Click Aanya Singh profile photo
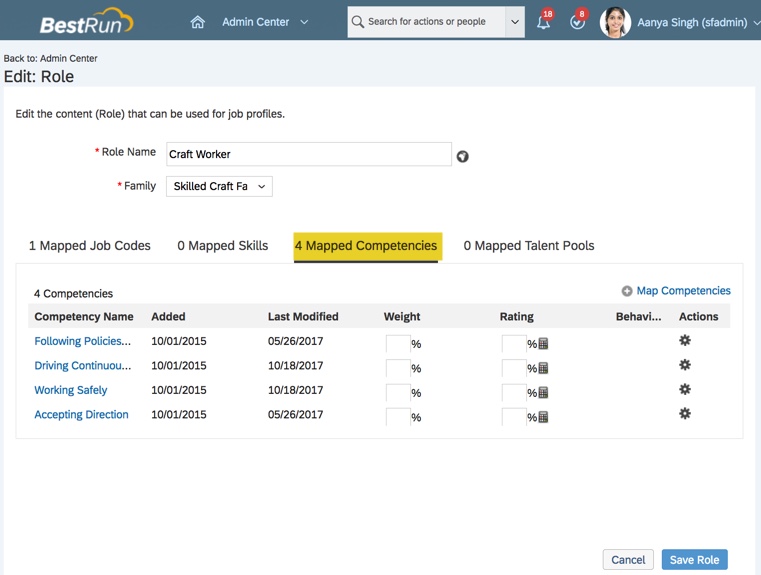 (615, 22)
